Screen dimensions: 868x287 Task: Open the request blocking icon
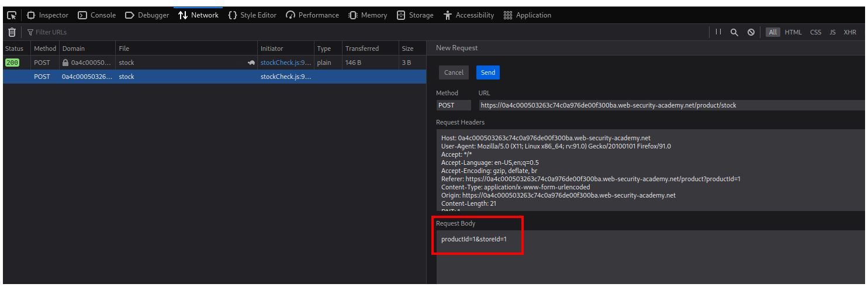click(x=751, y=32)
